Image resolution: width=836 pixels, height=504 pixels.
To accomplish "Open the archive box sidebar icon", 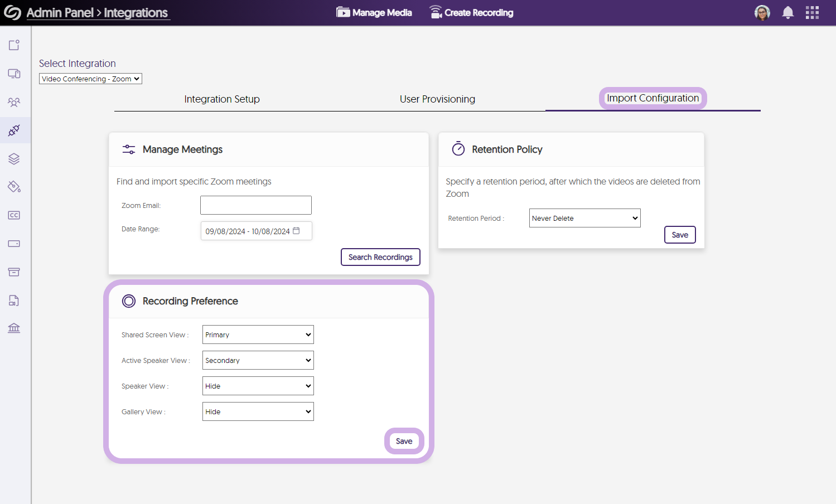I will click(x=14, y=272).
